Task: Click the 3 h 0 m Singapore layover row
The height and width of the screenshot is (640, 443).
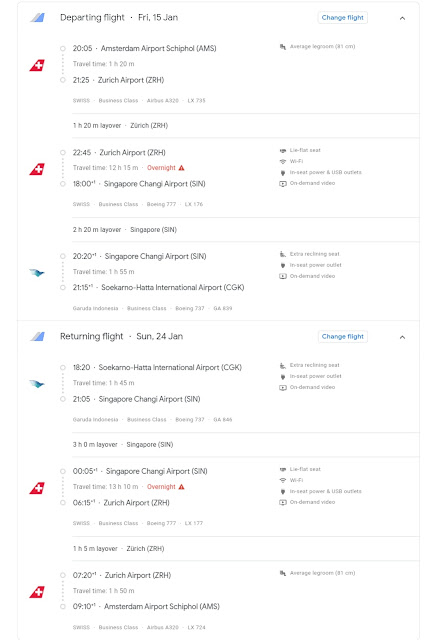Action: (x=246, y=444)
